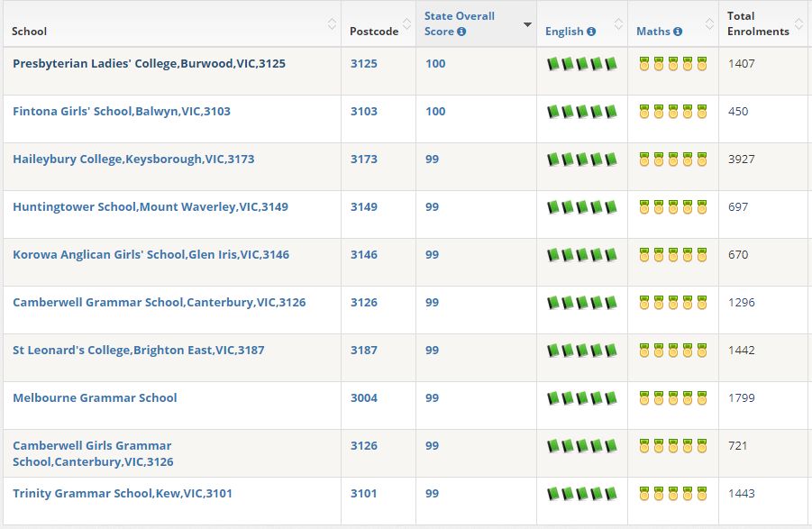Screen dimensions: 812x529
Task: Click English book rating for Fintona Girls' School
Action: pyautogui.click(x=582, y=112)
